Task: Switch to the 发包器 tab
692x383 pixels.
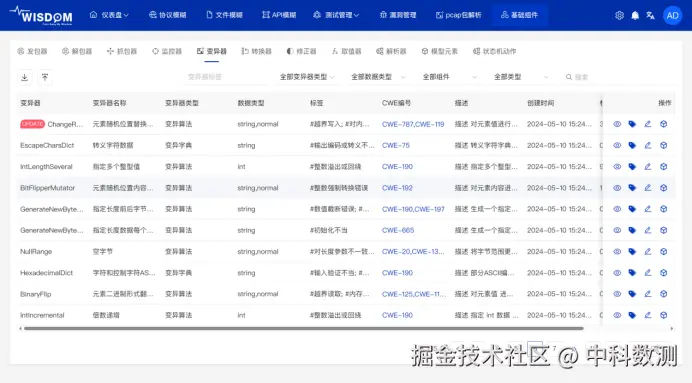Action: pos(32,51)
